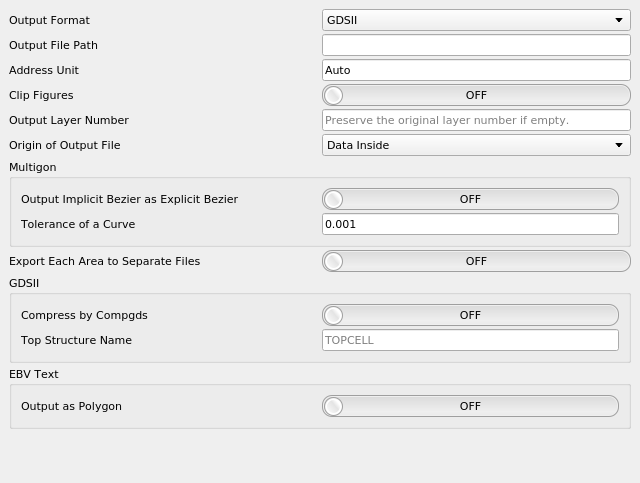Screen dimensions: 640x483
Task: Open the Output Format dropdown
Action: (476, 20)
